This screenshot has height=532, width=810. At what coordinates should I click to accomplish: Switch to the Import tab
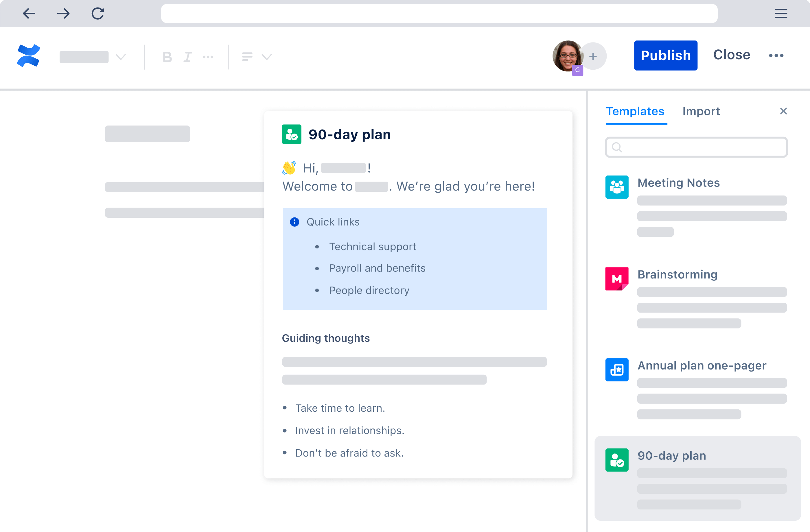(701, 112)
